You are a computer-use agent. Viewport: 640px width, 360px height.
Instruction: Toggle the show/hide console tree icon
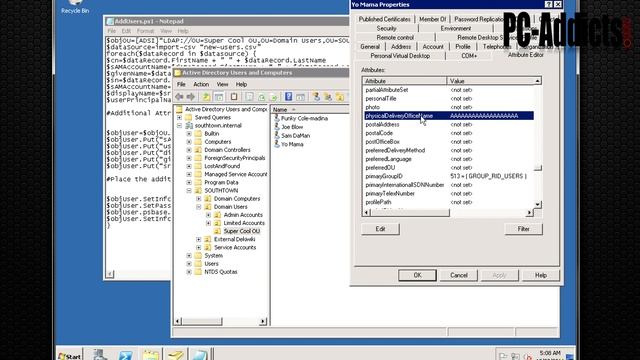[219, 97]
